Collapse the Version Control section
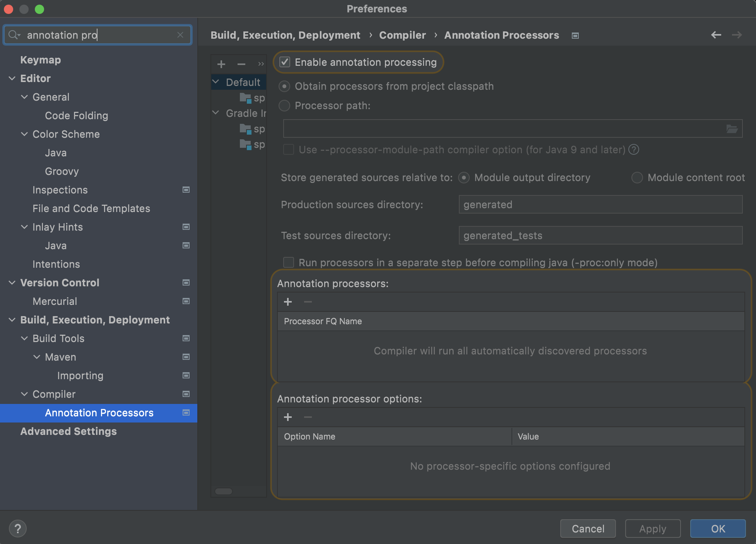756x544 pixels. (12, 283)
